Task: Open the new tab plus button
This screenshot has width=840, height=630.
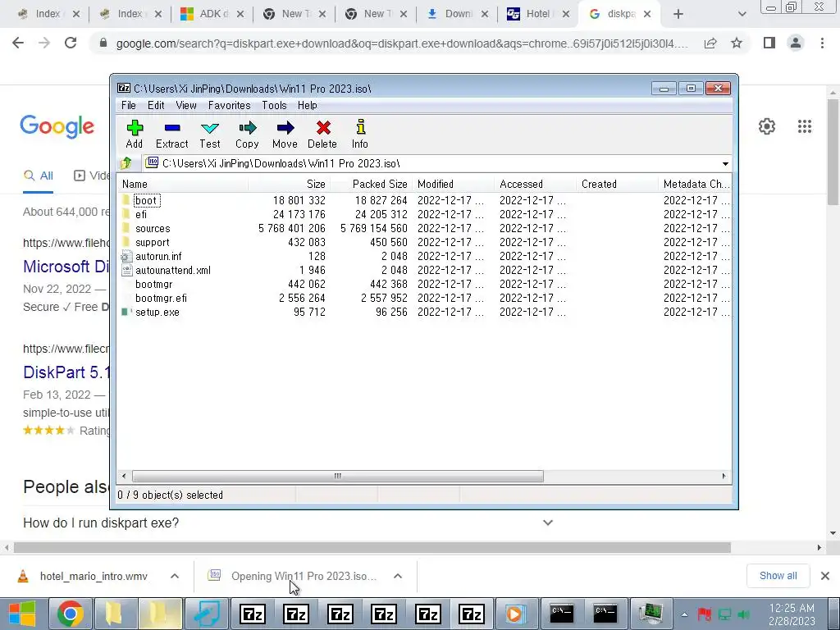Action: click(x=678, y=15)
